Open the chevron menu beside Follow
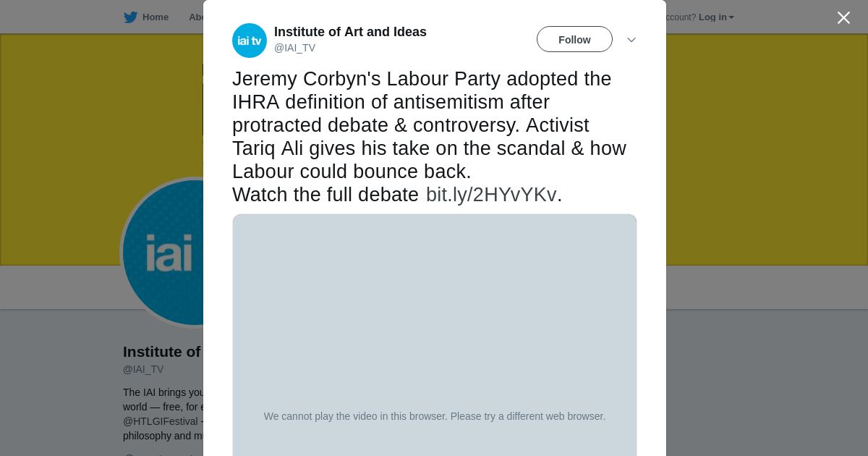The image size is (868, 456). click(x=631, y=40)
